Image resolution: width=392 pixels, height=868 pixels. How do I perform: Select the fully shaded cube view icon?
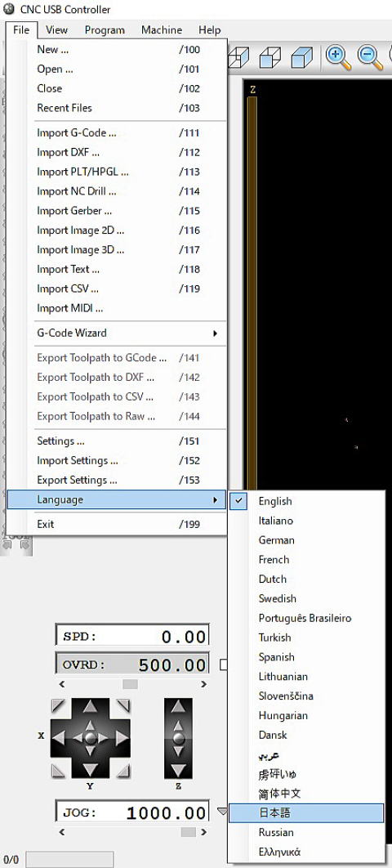pos(302,57)
